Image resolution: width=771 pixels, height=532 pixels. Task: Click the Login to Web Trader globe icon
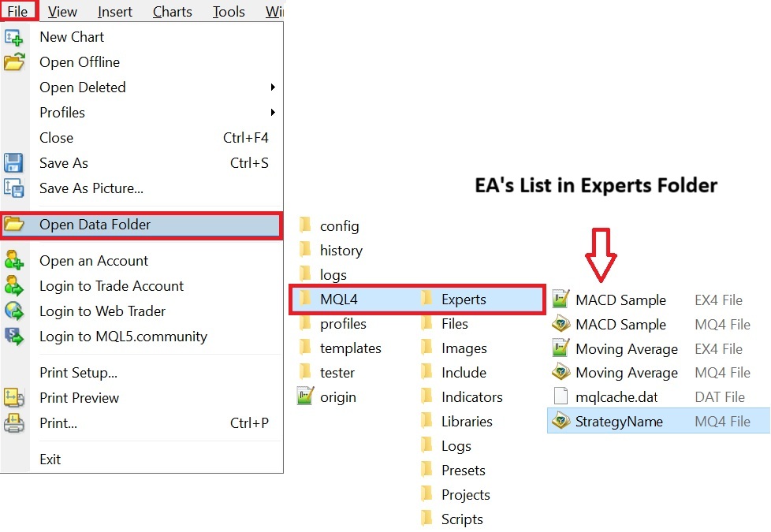[x=14, y=311]
